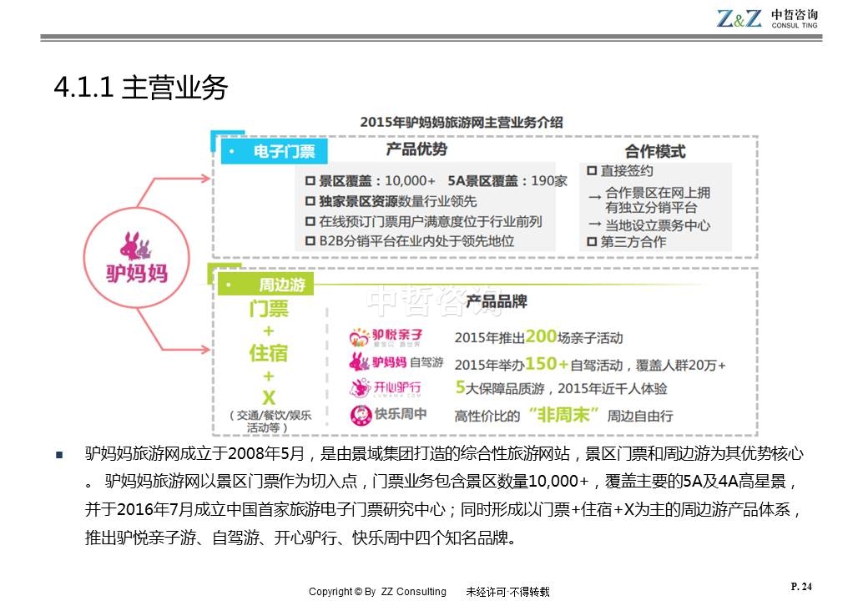Check the 第三方合作 square bullet
Viewport: 868px width, 601px height.
coord(592,242)
